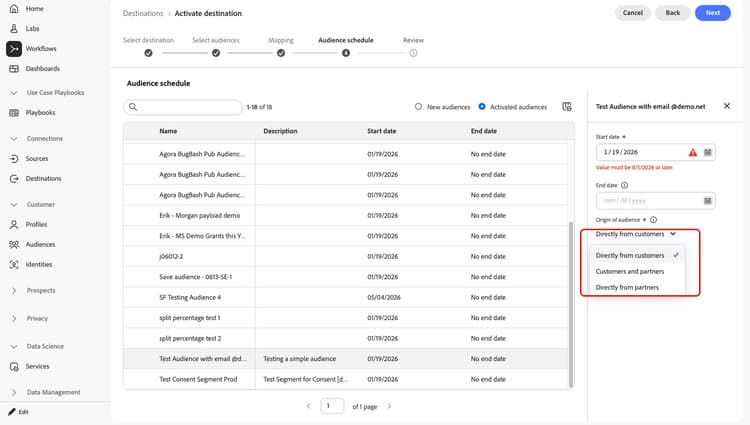Show End date info tooltip
The height and width of the screenshot is (425, 750).
point(624,185)
